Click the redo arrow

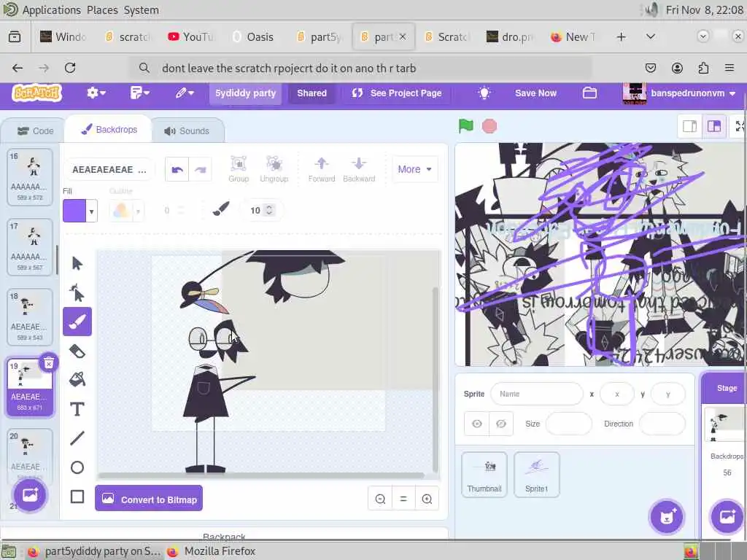(x=200, y=169)
